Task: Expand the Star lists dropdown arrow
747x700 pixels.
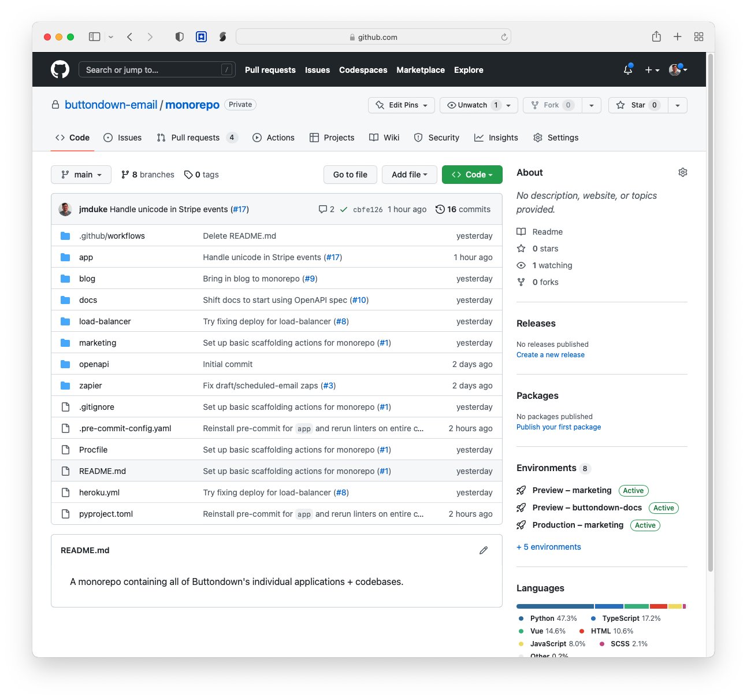Action: pos(678,105)
